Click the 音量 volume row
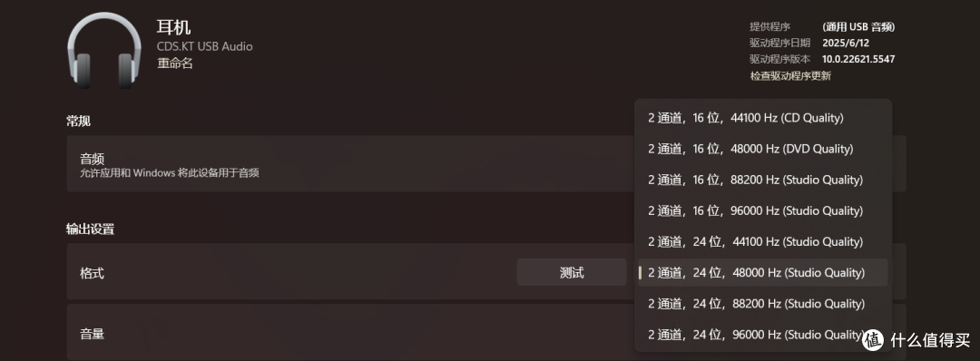This screenshot has width=980, height=361. (x=486, y=332)
